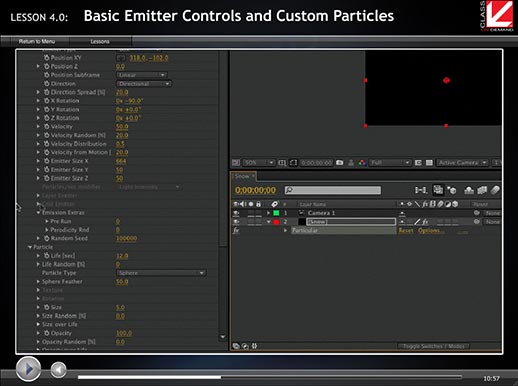Click the Reset link for Particular
This screenshot has width=518, height=386.
[406, 231]
